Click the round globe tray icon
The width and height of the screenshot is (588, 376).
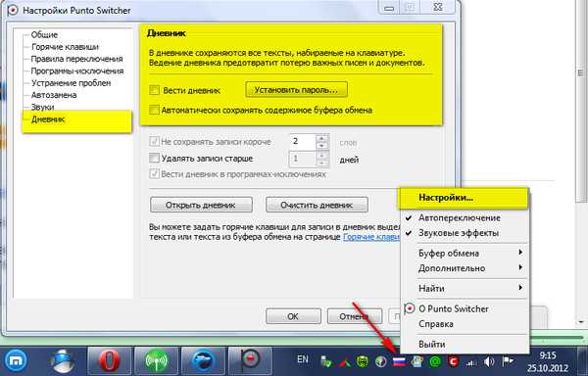point(381,361)
